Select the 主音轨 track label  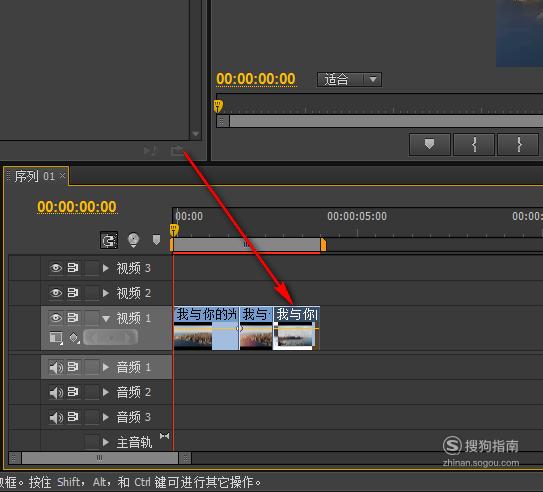(134, 442)
